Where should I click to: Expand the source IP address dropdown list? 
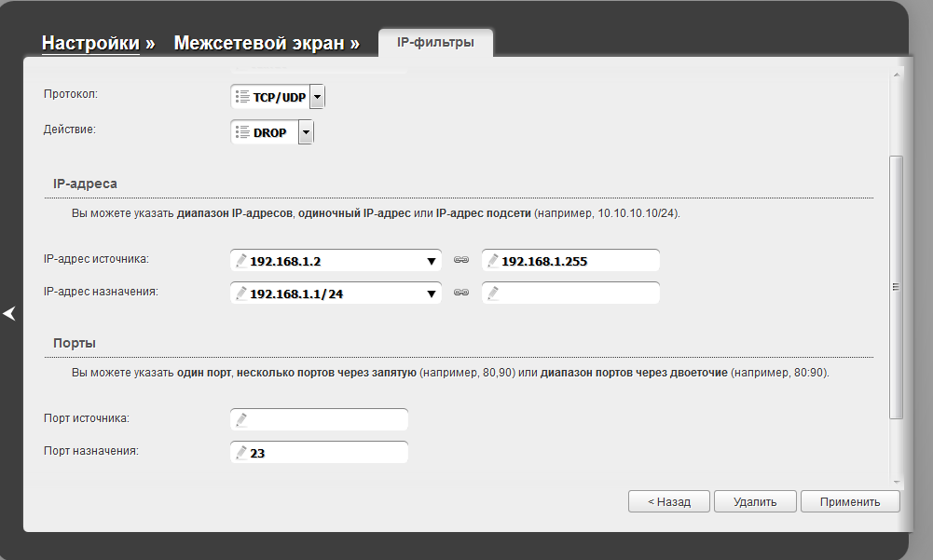(x=431, y=262)
